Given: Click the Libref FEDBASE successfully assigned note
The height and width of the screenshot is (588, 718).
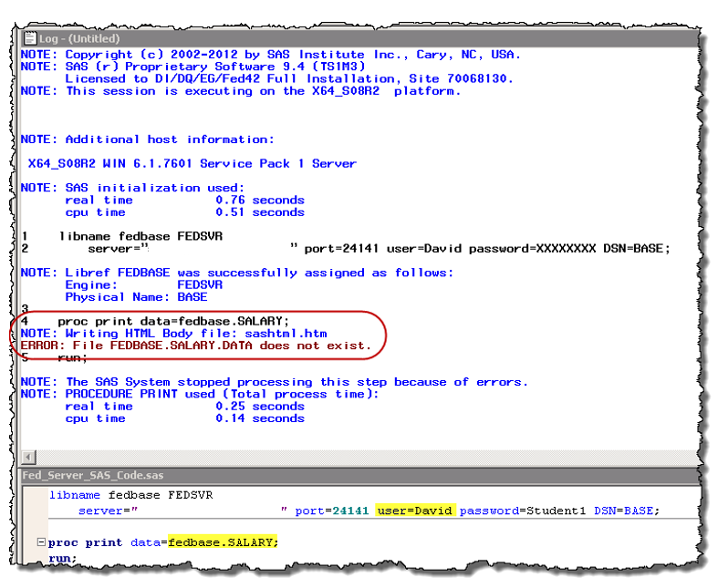Looking at the screenshot, I should pyautogui.click(x=237, y=273).
